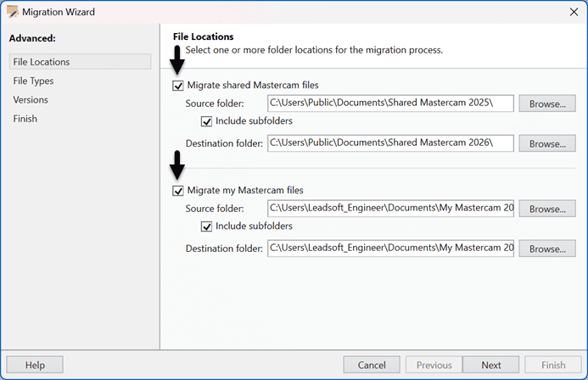
Task: Cancel the migration wizard
Action: (x=372, y=365)
